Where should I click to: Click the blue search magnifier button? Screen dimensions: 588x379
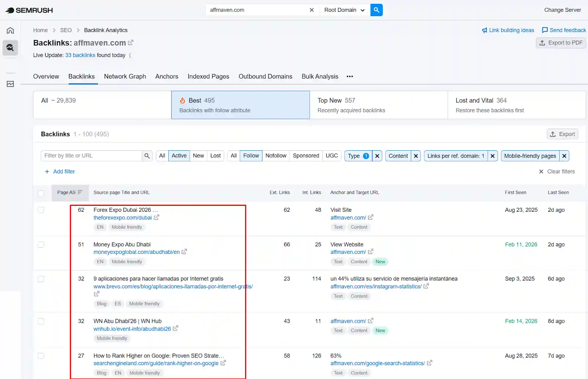pyautogui.click(x=376, y=10)
